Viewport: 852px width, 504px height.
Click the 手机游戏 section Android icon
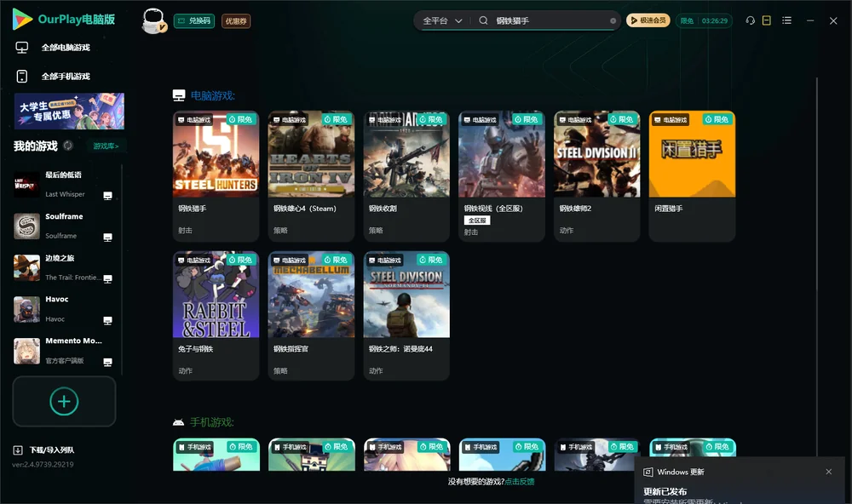click(178, 422)
